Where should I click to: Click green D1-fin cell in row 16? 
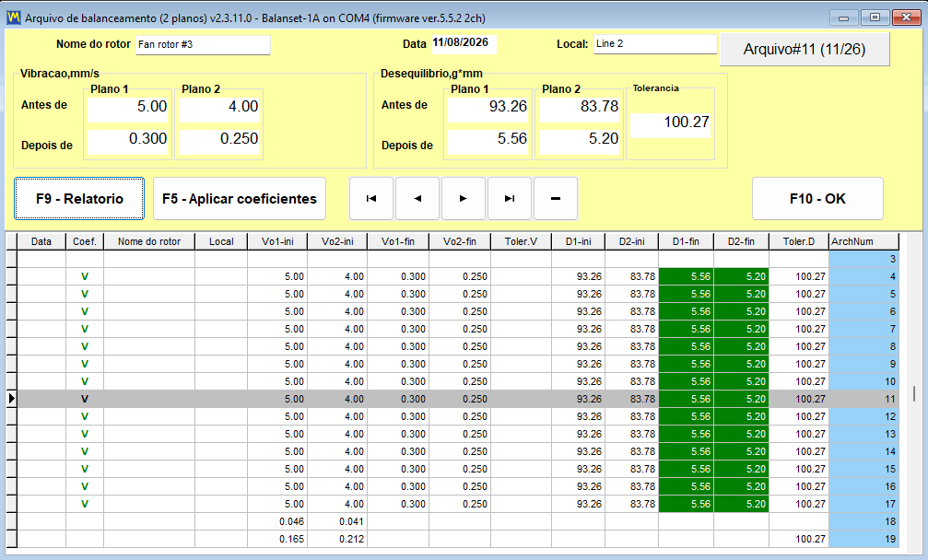686,486
